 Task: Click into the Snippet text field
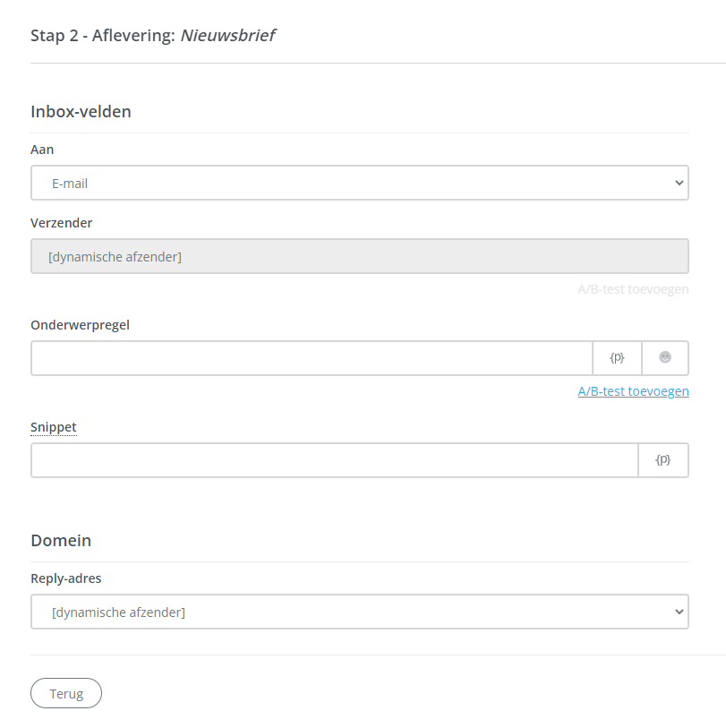pos(334,459)
